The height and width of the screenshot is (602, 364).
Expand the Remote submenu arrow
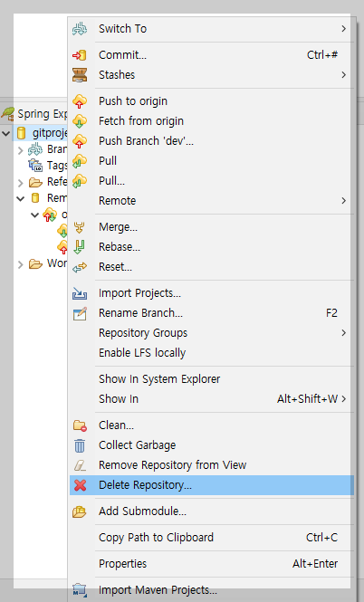344,201
